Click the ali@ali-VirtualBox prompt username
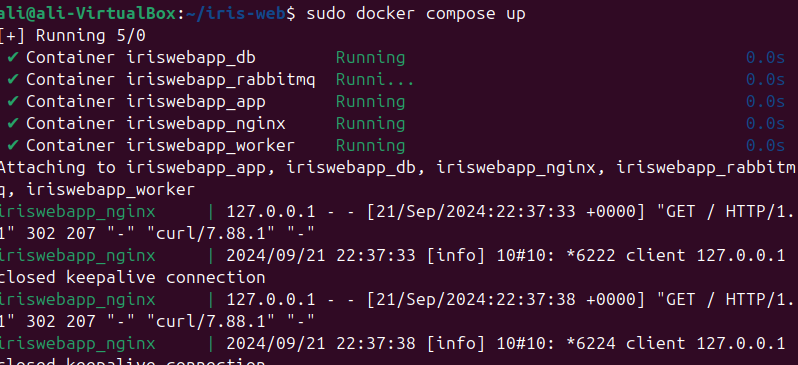The width and height of the screenshot is (798, 365). [88, 14]
